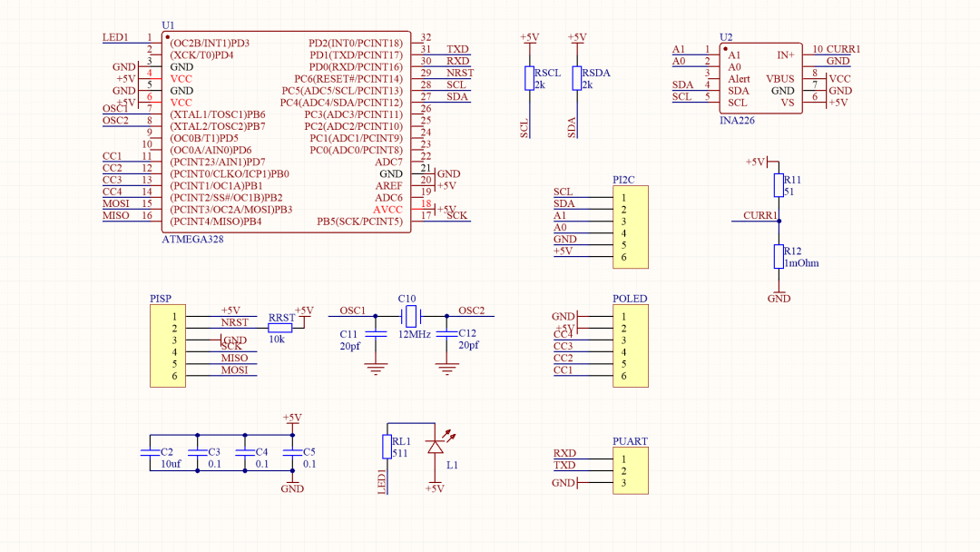
Task: Click the U1 designator label
Action: point(168,25)
